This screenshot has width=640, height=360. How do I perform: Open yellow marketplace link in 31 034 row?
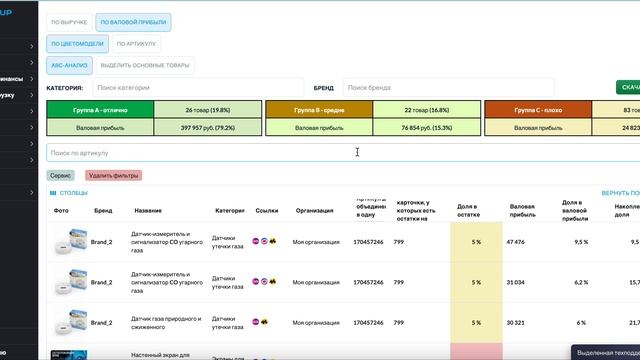tap(273, 281)
